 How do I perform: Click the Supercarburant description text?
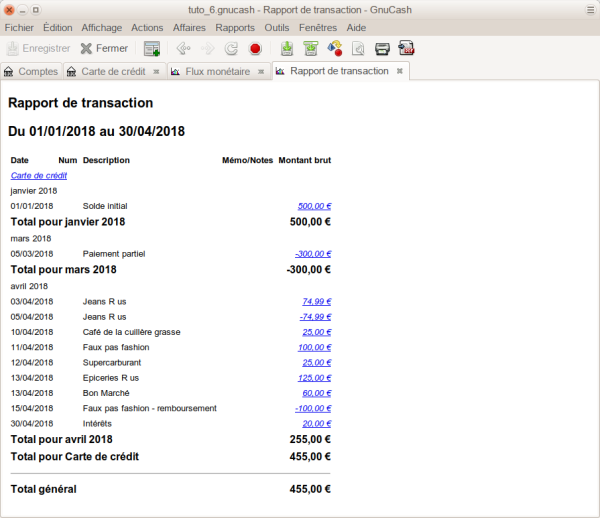coord(112,363)
